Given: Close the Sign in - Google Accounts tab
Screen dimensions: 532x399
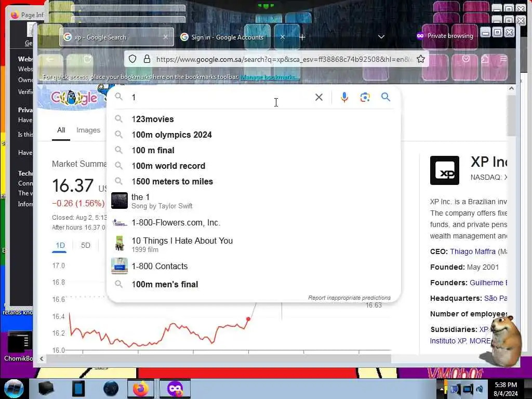Looking at the screenshot, I should [x=282, y=37].
